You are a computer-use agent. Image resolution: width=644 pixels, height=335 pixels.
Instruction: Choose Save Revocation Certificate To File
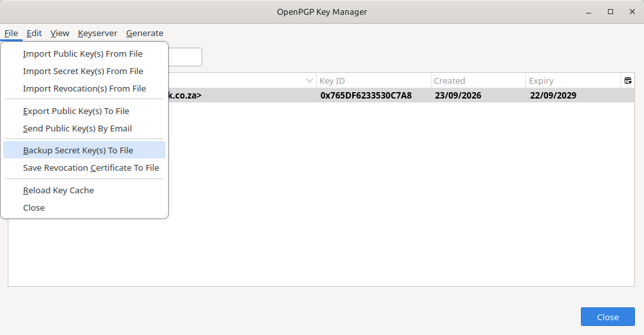click(84, 167)
